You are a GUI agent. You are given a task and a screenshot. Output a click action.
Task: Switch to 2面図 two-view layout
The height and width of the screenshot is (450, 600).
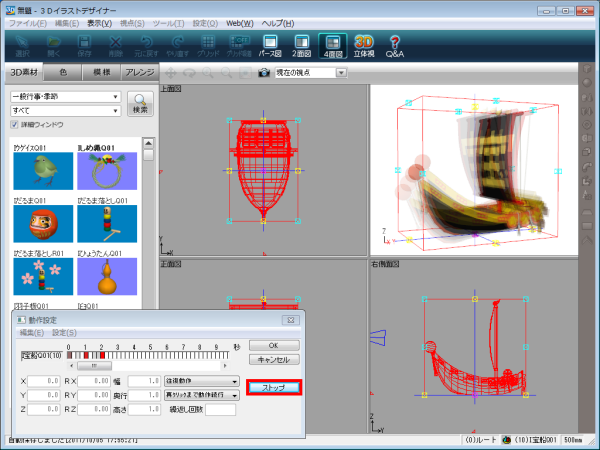pyautogui.click(x=300, y=45)
